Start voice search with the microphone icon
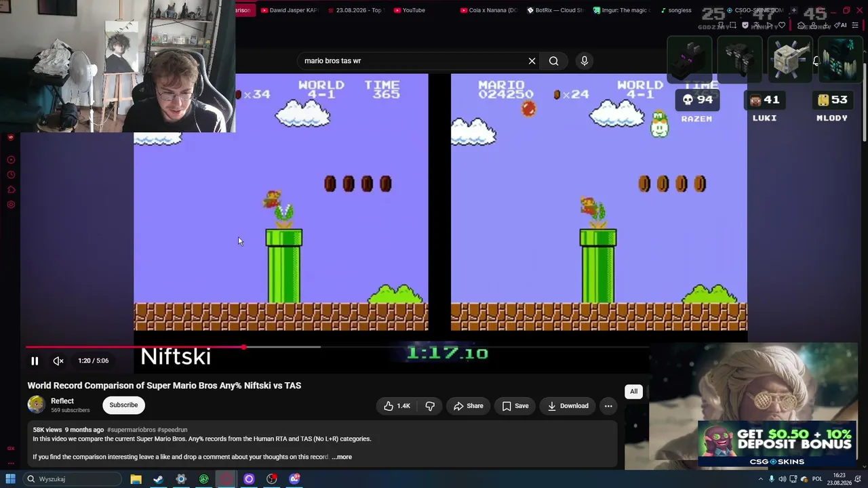 585,61
